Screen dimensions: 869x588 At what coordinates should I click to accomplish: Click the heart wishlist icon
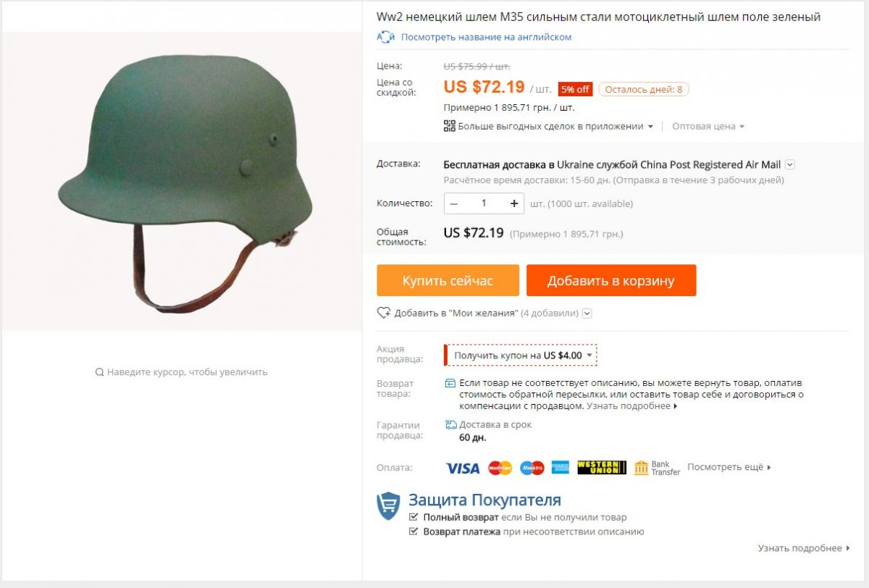click(384, 313)
